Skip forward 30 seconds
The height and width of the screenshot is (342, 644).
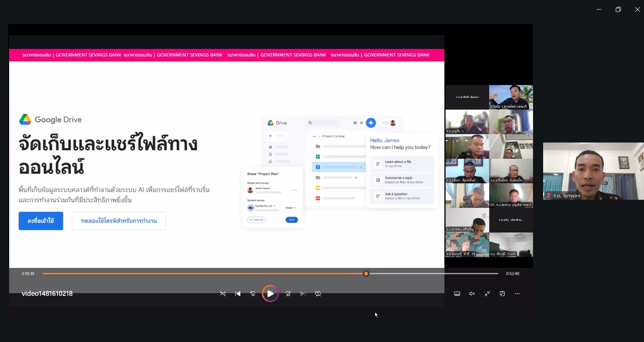click(x=288, y=294)
